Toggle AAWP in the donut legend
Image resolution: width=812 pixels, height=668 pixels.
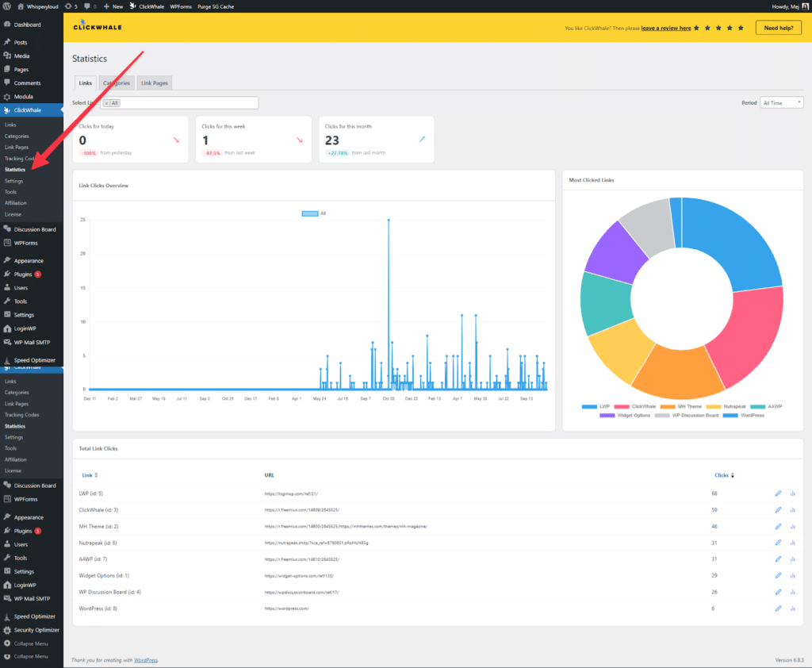tap(766, 407)
